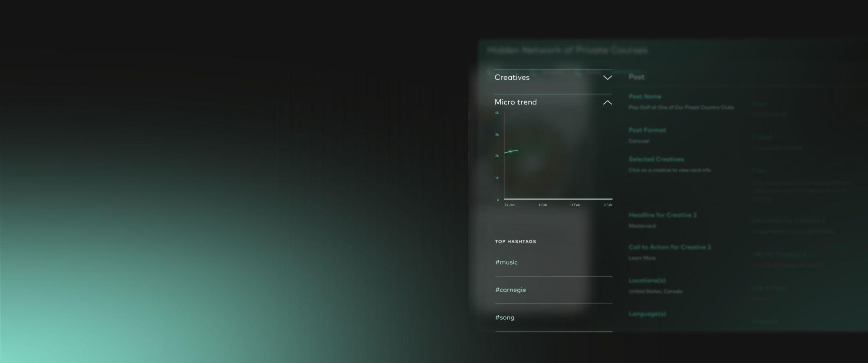The image size is (868, 363).
Task: Click the data point on trend line
Action: [510, 151]
